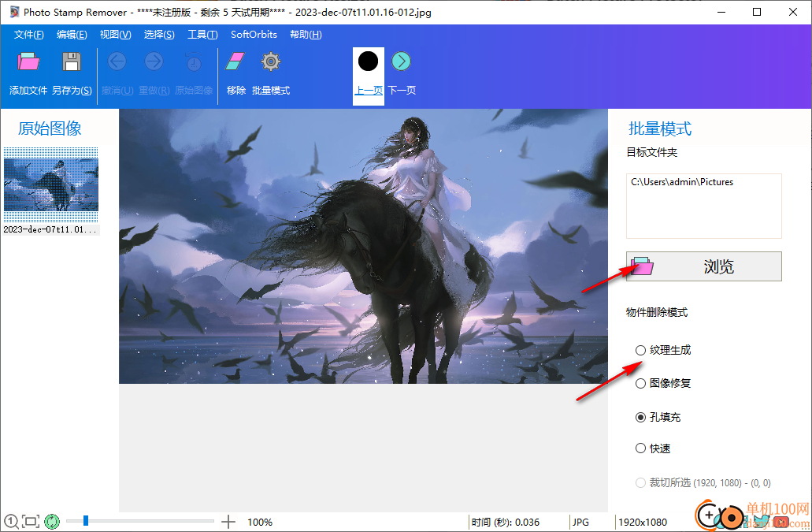This screenshot has width=812, height=532.
Task: Click the 下一页 label
Action: tap(402, 90)
